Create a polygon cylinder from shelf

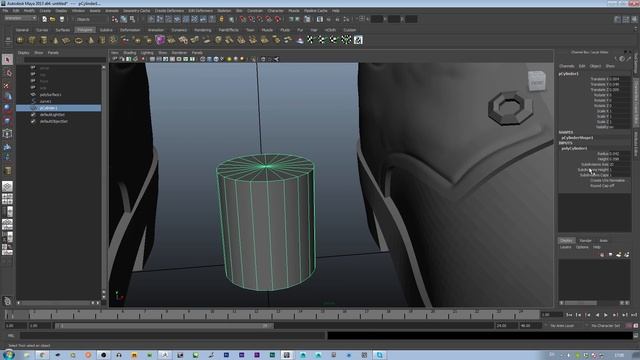(44, 40)
